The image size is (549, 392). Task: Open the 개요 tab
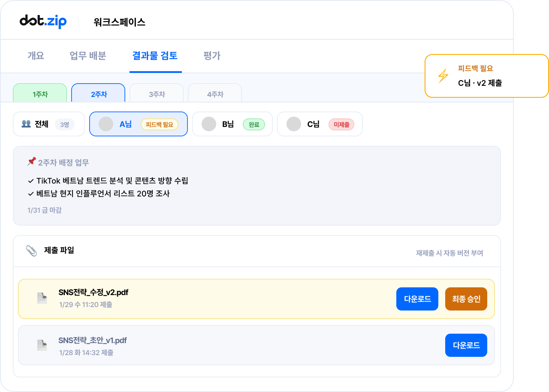[36, 56]
